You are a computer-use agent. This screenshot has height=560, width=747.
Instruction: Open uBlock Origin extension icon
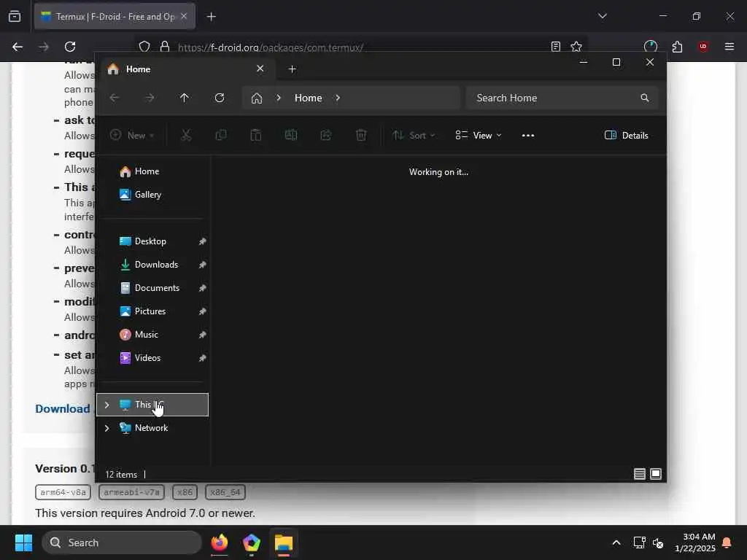(703, 47)
